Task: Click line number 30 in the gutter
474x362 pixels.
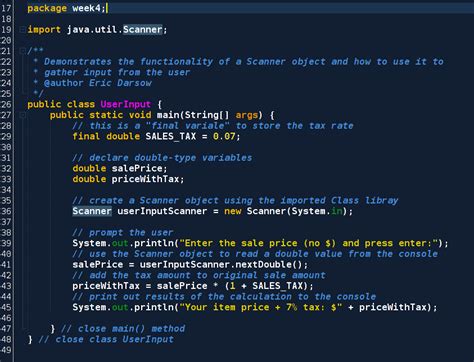Action: coord(6,147)
